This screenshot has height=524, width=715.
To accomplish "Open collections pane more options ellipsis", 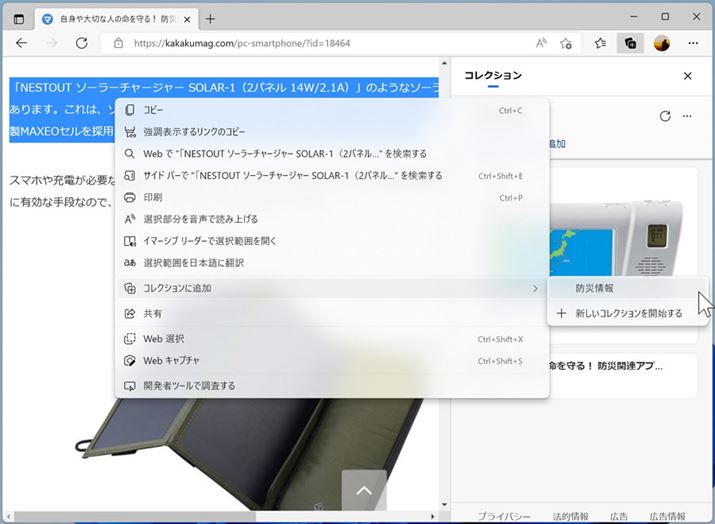I will [x=687, y=116].
